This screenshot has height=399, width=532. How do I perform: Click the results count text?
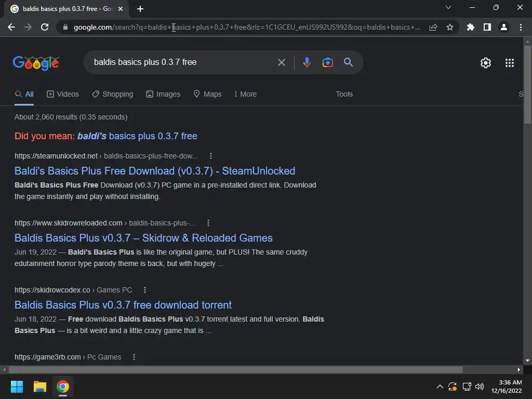click(71, 117)
